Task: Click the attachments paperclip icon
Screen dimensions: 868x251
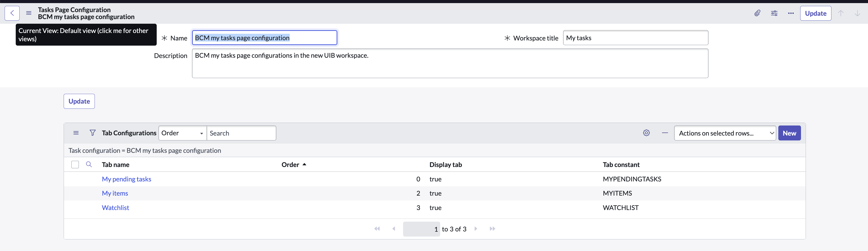Action: click(x=757, y=13)
